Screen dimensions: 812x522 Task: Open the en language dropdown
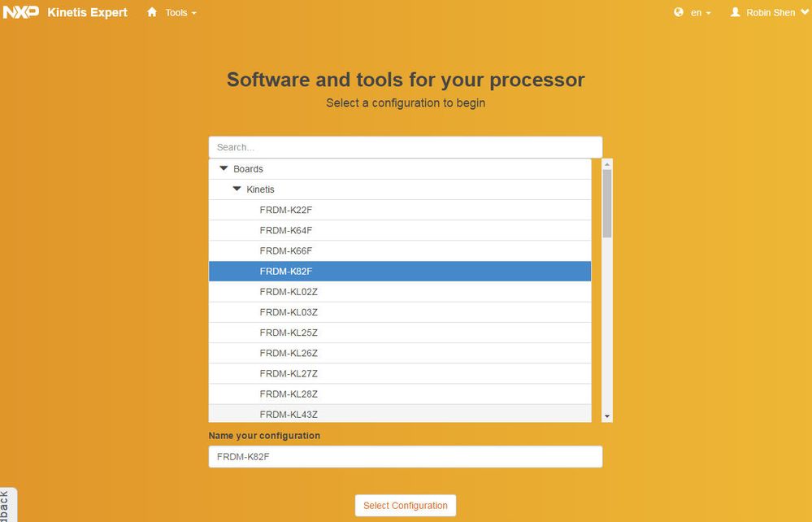(x=701, y=12)
